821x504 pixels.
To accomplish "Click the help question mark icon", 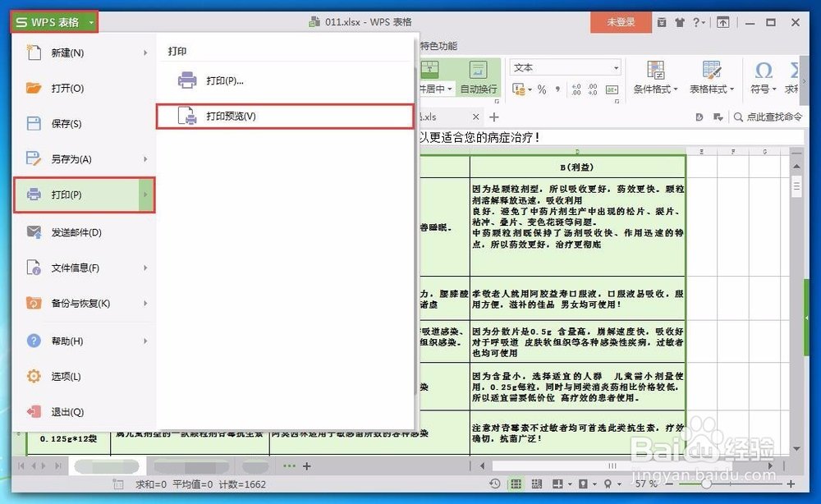I will coord(698,22).
